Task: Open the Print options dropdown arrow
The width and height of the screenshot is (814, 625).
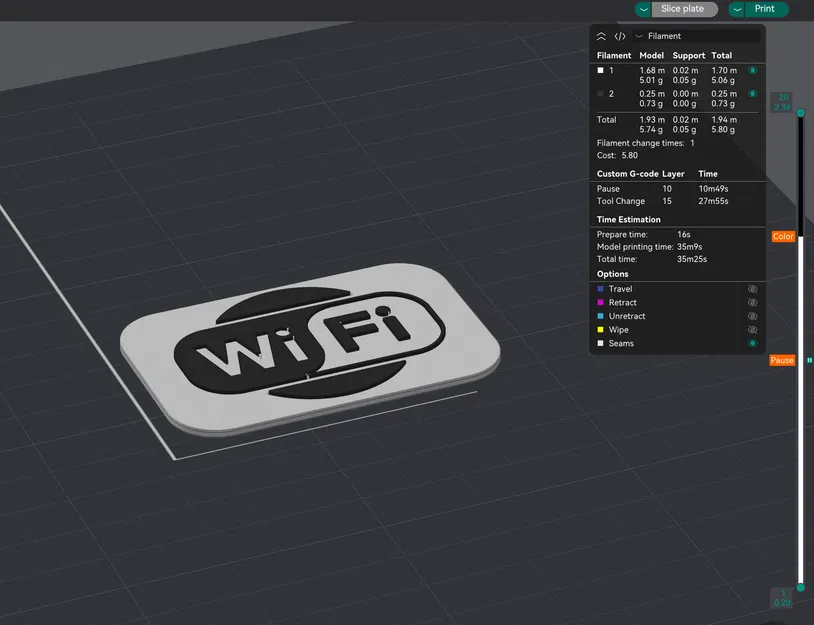Action: click(737, 9)
